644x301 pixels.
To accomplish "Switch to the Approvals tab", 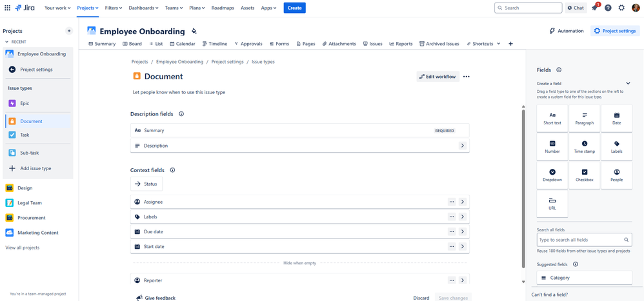I will (248, 43).
